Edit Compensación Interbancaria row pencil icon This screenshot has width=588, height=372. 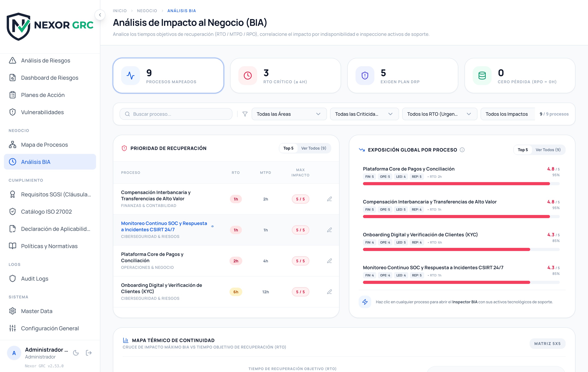click(329, 199)
